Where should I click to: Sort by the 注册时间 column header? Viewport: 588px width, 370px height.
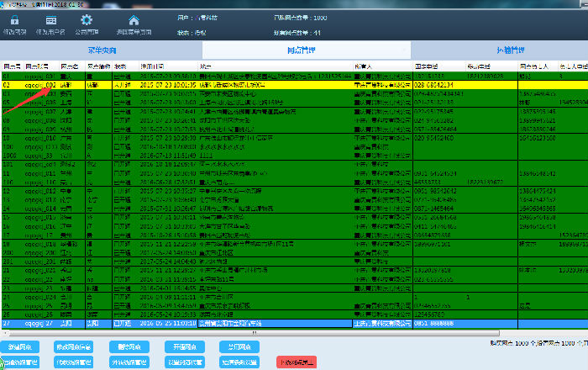(151, 66)
